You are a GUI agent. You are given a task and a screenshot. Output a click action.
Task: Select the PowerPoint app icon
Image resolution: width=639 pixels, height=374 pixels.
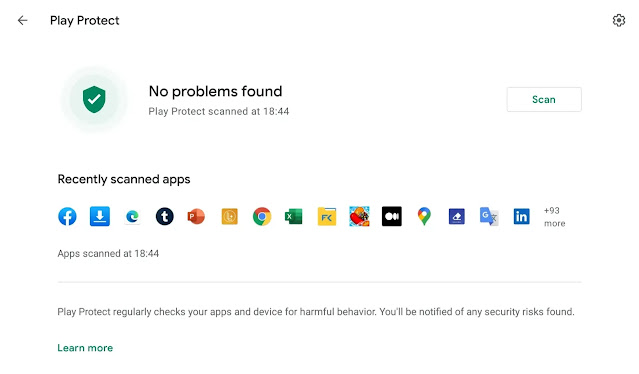tap(196, 216)
